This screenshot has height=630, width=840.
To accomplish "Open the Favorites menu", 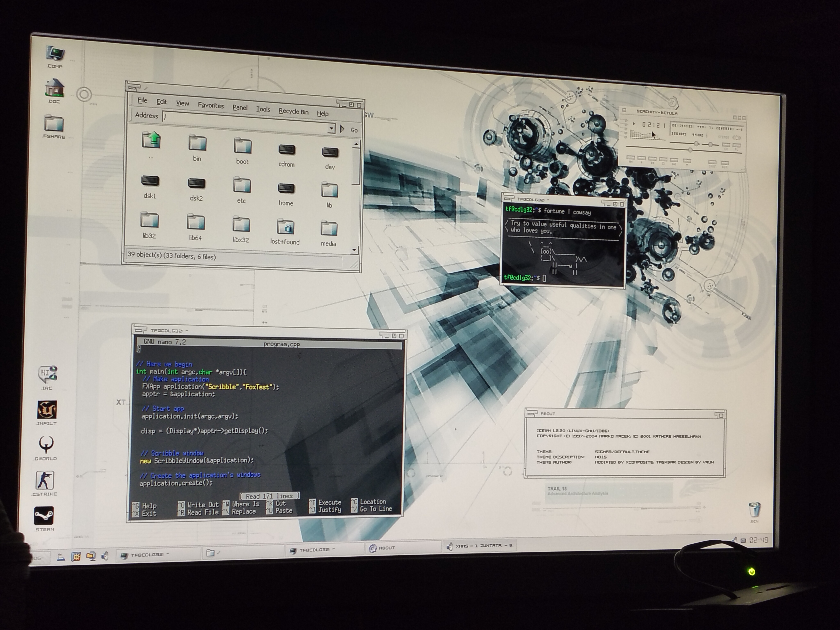I will click(211, 106).
